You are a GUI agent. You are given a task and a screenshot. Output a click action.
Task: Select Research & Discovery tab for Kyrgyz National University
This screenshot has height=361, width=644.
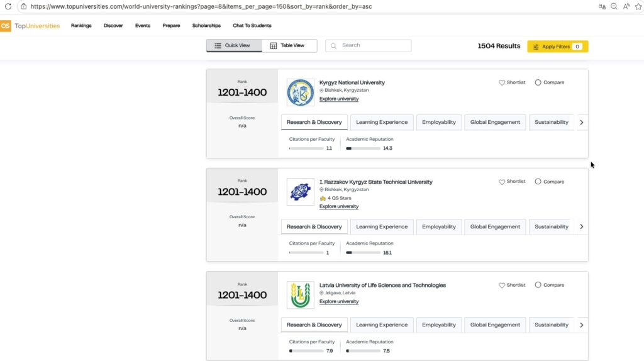[x=314, y=123]
